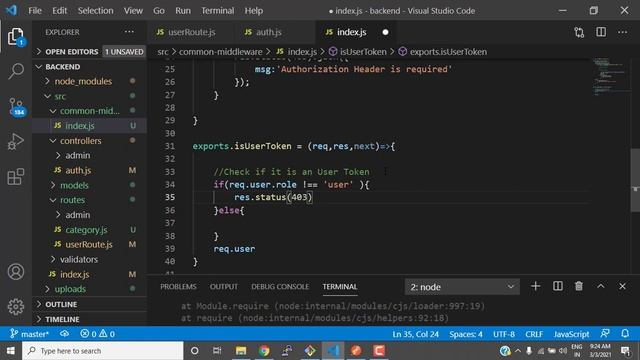Open Explorer Views and More Actions ellipsis
The height and width of the screenshot is (360, 640).
(x=129, y=32)
